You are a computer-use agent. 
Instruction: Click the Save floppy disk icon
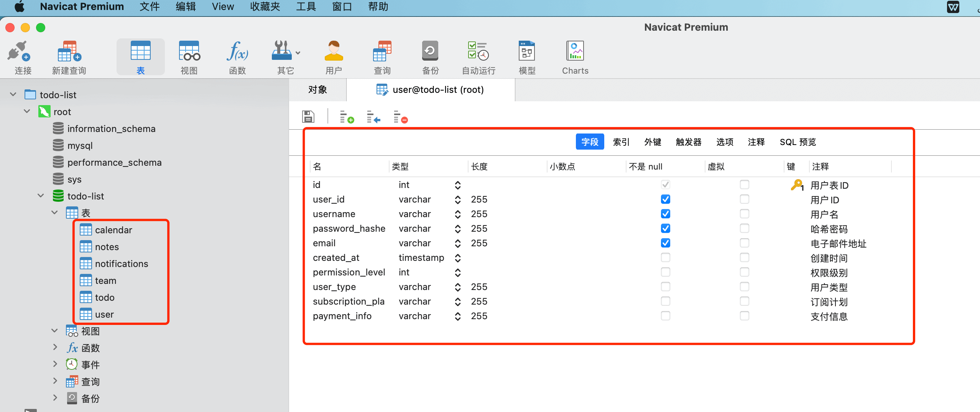308,117
